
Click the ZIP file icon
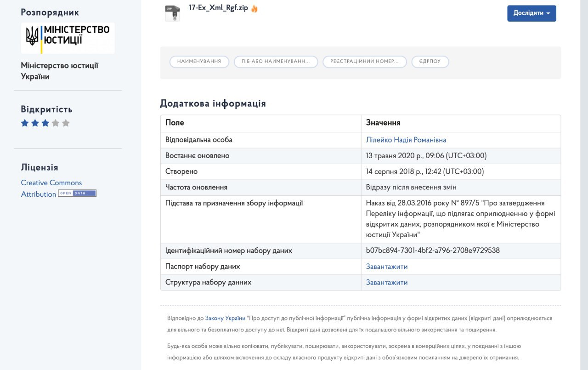(172, 13)
